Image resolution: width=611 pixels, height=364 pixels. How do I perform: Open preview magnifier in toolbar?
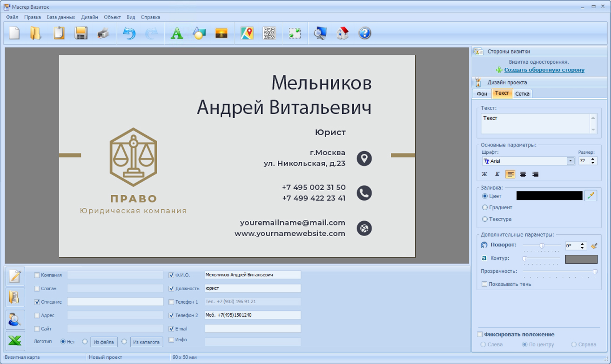(320, 33)
